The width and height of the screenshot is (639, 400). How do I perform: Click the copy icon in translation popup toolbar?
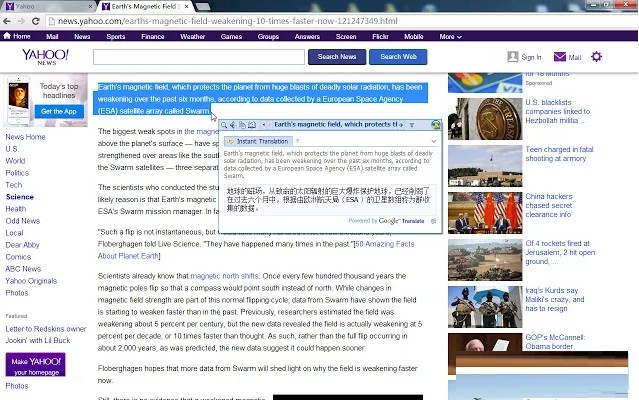tap(242, 125)
